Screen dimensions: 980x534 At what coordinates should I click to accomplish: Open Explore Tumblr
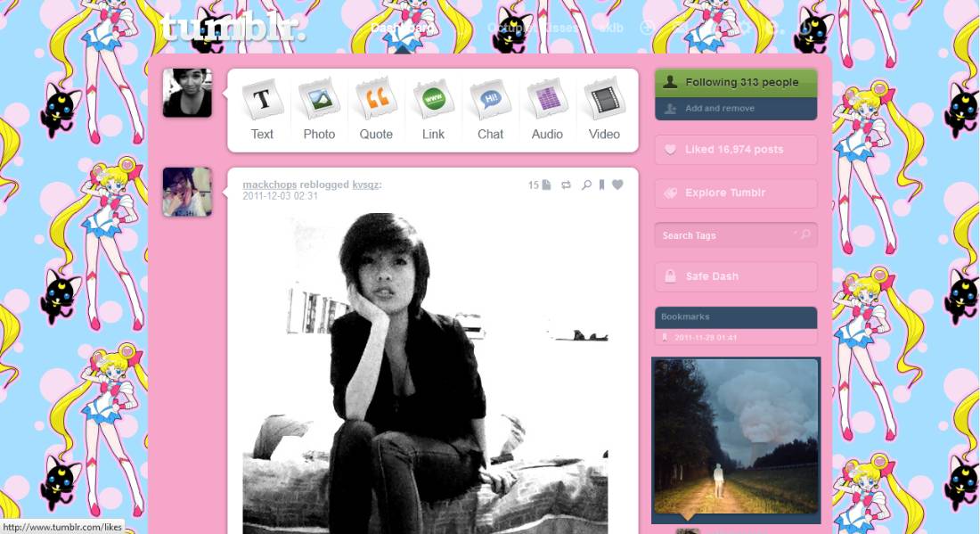pyautogui.click(x=736, y=193)
